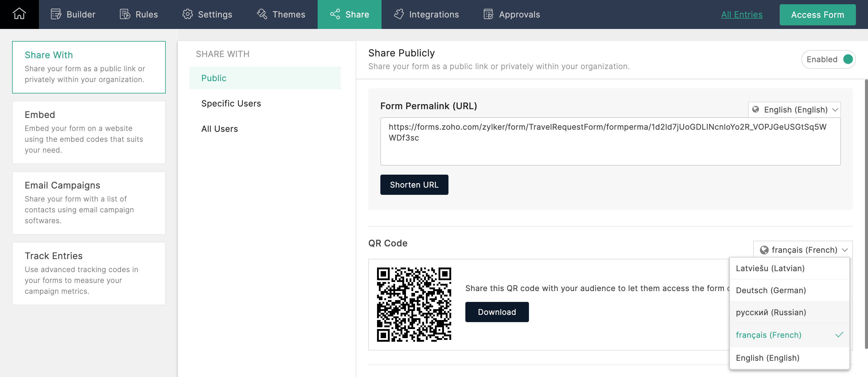Click the Builder icon in top navigation
Image resolution: width=868 pixels, height=377 pixels.
coord(56,14)
